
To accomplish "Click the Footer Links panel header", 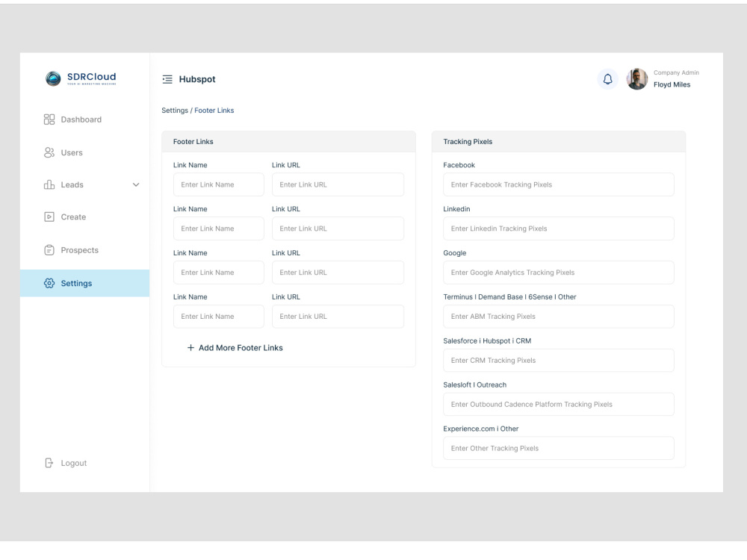I will 288,141.
